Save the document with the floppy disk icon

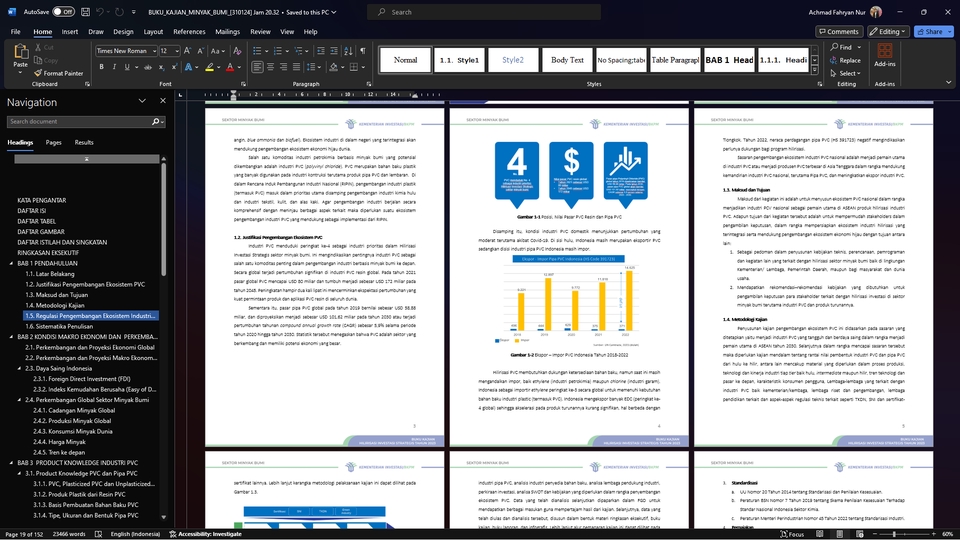point(85,12)
